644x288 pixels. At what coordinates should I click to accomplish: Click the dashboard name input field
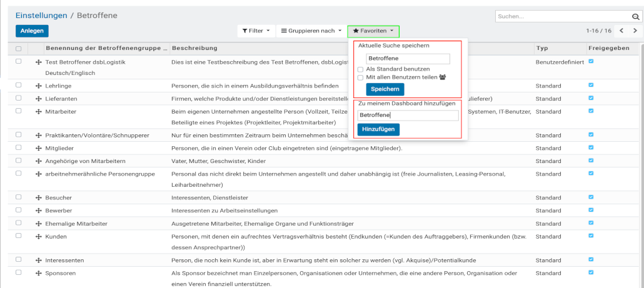(x=408, y=116)
